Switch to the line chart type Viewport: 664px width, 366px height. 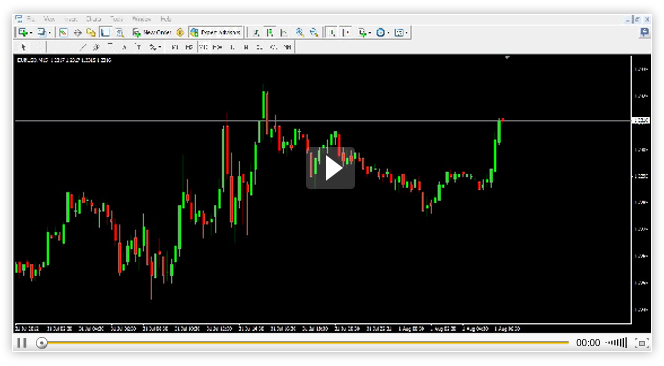tap(284, 32)
